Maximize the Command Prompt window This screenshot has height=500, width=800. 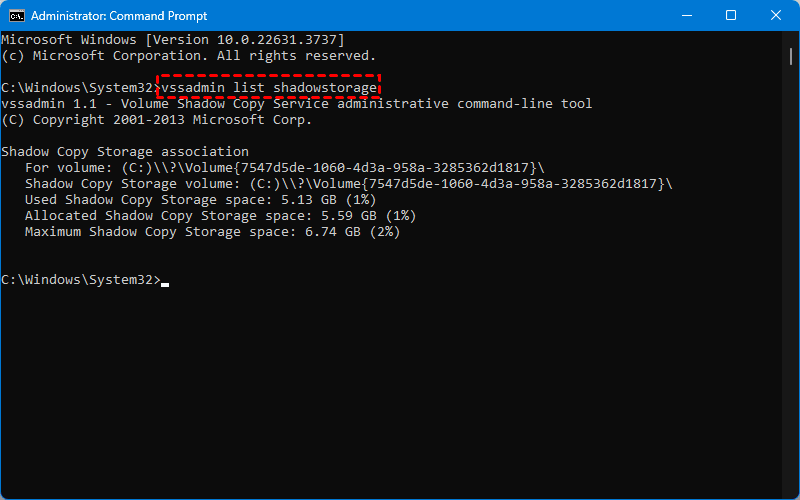(x=731, y=15)
